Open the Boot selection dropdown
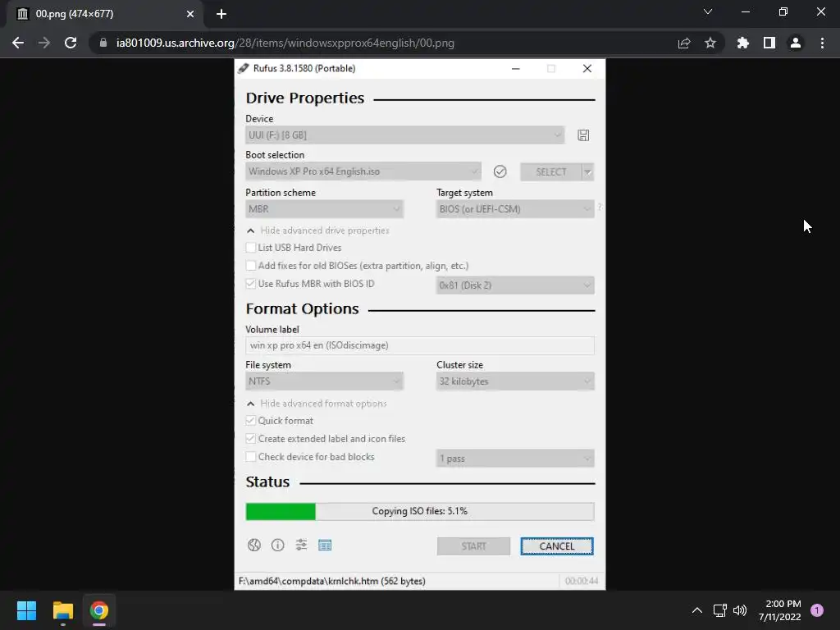Image resolution: width=840 pixels, height=630 pixels. click(x=363, y=171)
